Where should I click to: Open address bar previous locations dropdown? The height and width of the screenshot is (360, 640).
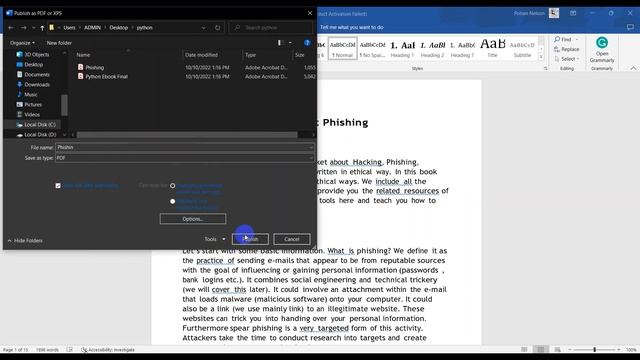(203, 28)
